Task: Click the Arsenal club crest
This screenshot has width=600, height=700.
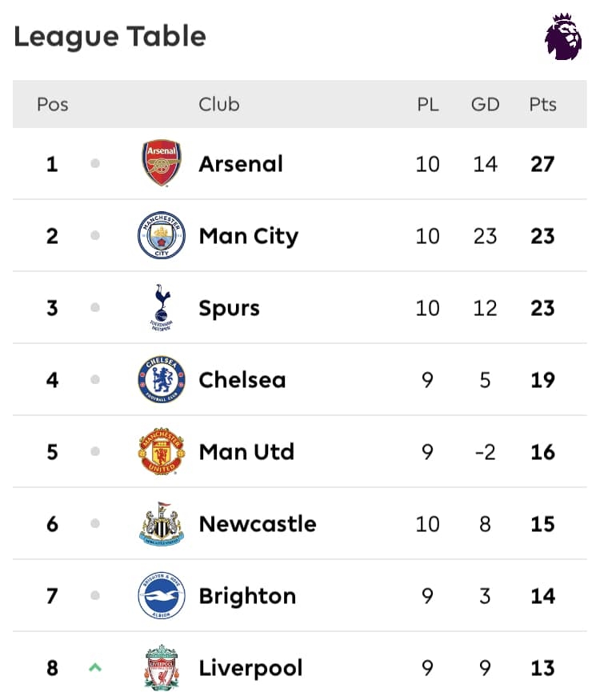Action: [161, 163]
